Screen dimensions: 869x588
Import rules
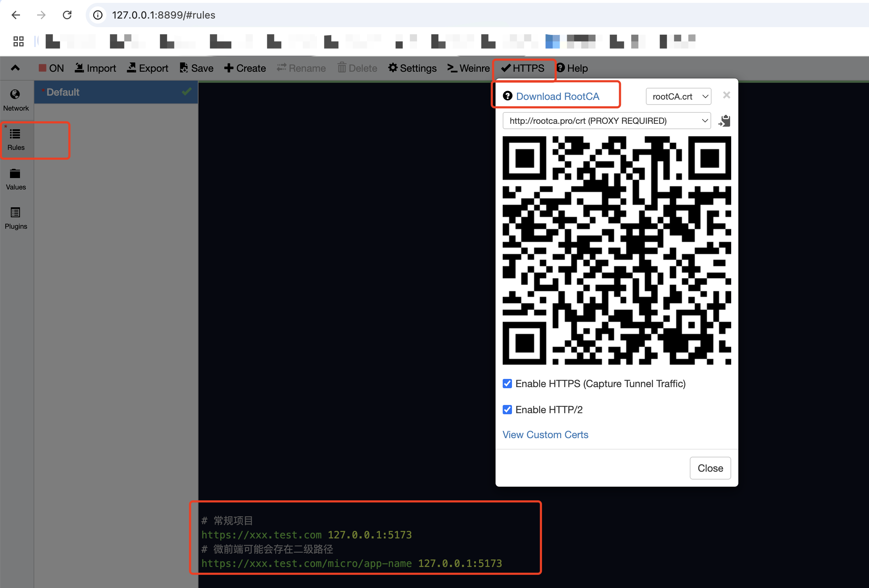pyautogui.click(x=95, y=68)
